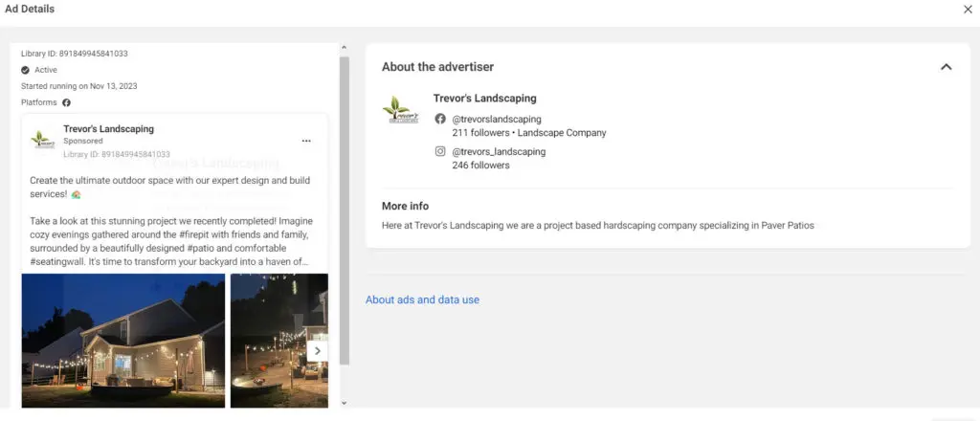
Task: Click the Ad Details dialog title
Action: click(x=30, y=9)
